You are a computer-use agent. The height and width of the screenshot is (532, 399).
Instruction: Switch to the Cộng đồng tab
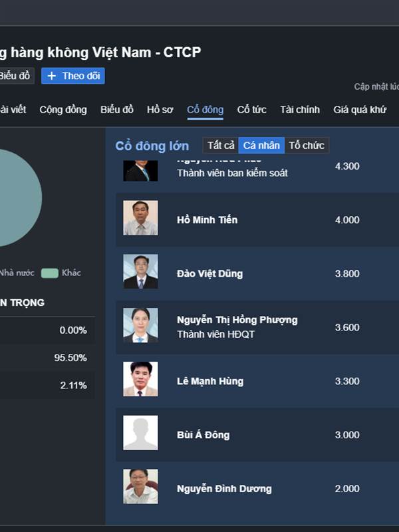pyautogui.click(x=63, y=110)
